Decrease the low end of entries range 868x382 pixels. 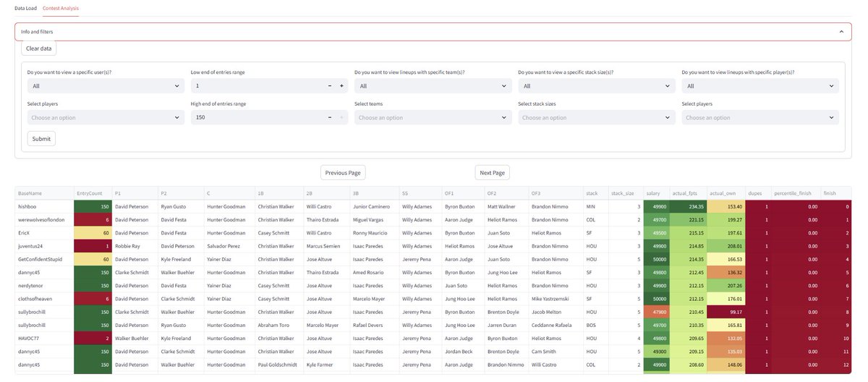[330, 85]
